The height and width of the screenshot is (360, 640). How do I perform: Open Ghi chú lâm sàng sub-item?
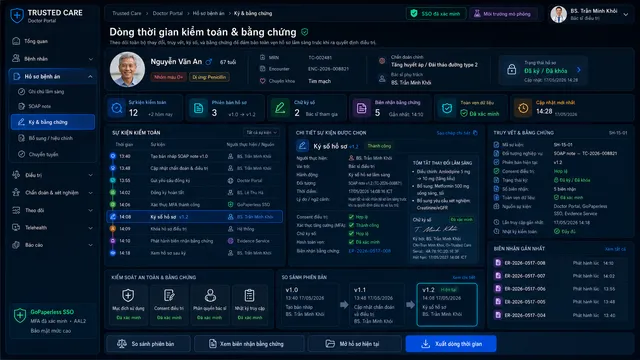click(46, 91)
